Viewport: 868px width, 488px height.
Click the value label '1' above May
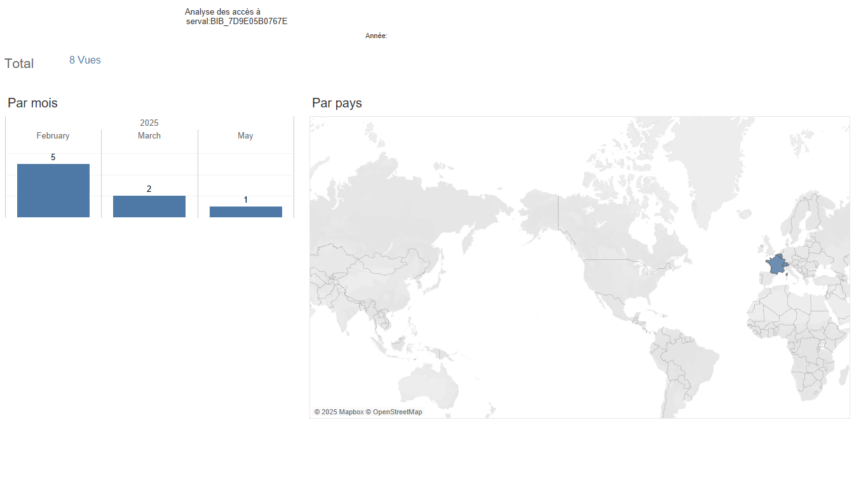tap(246, 200)
